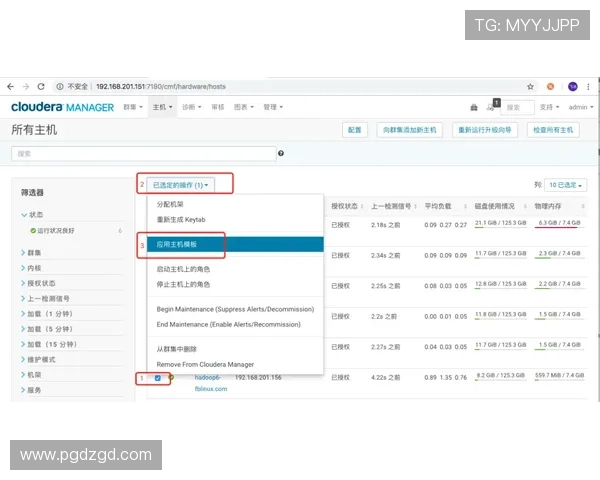Open the 10 已选定 columns dropdown
The image size is (600, 480).
[x=566, y=185]
